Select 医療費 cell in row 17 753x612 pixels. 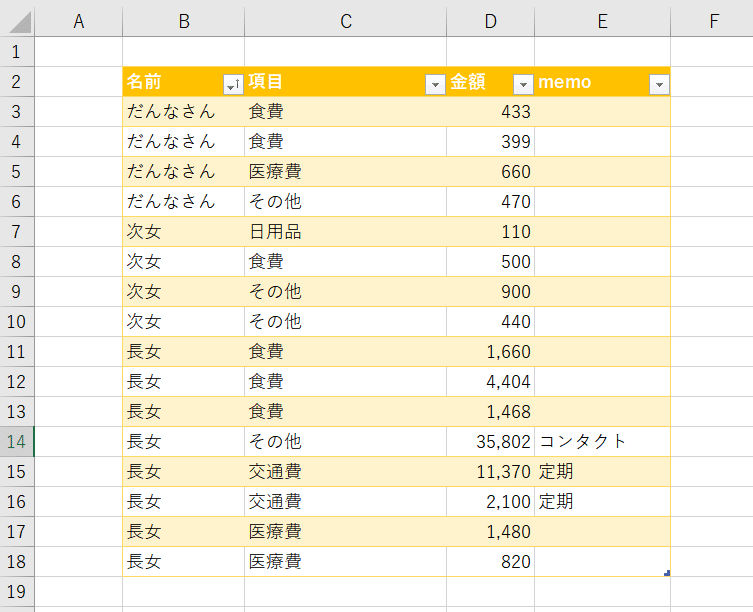point(346,532)
